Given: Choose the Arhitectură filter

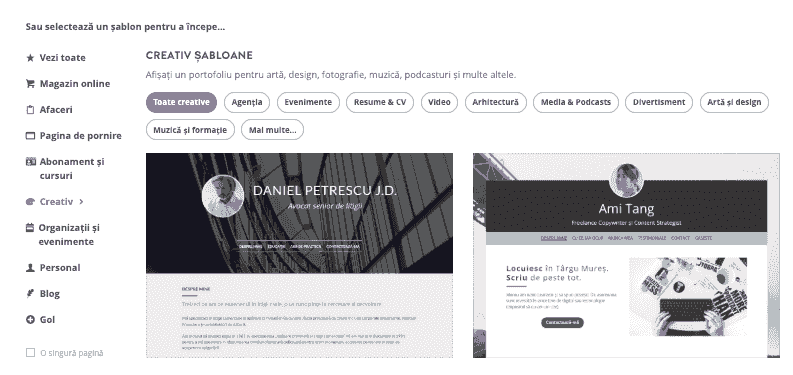Looking at the screenshot, I should (x=496, y=102).
